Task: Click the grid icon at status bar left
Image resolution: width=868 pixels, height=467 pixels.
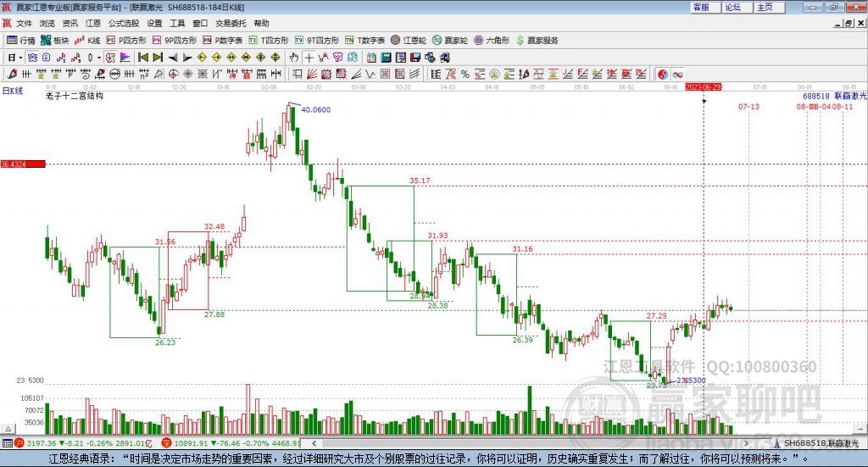Action: pyautogui.click(x=7, y=443)
